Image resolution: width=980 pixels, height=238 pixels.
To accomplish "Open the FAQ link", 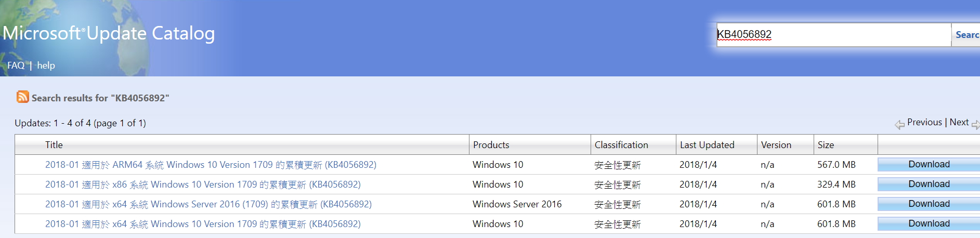I will click(x=16, y=65).
